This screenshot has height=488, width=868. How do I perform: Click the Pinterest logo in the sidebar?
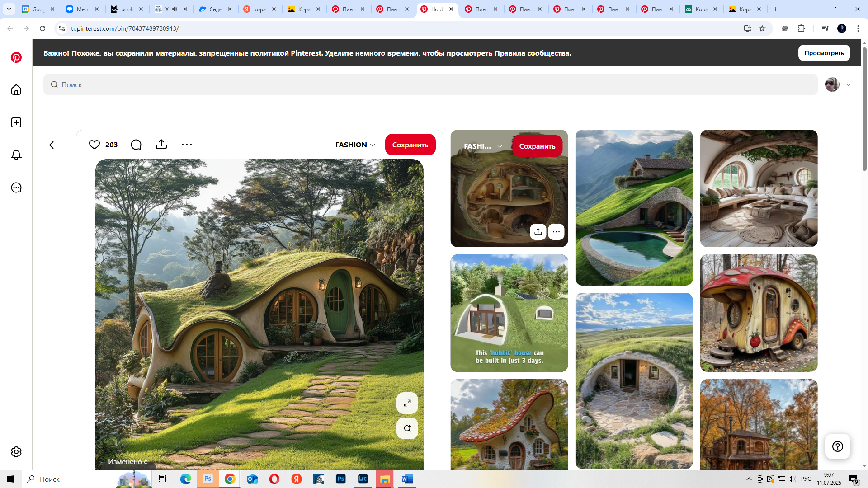(16, 57)
